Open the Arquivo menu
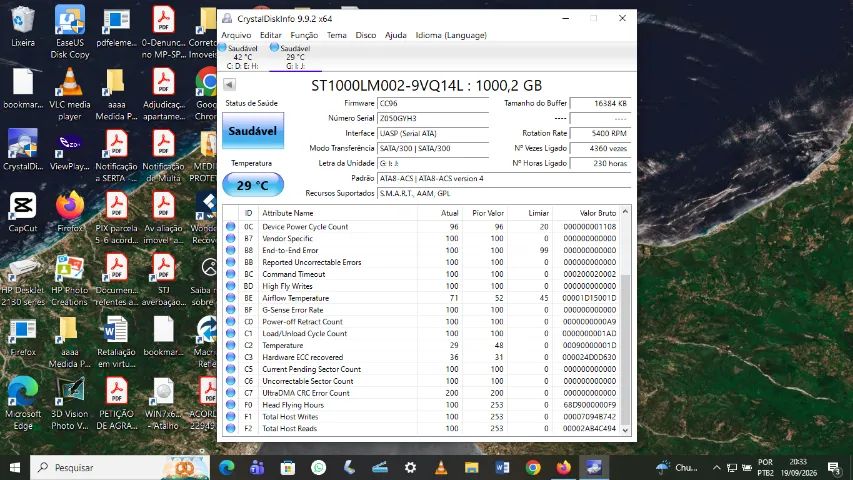Screen dimensions: 853x480 pyautogui.click(x=236, y=35)
